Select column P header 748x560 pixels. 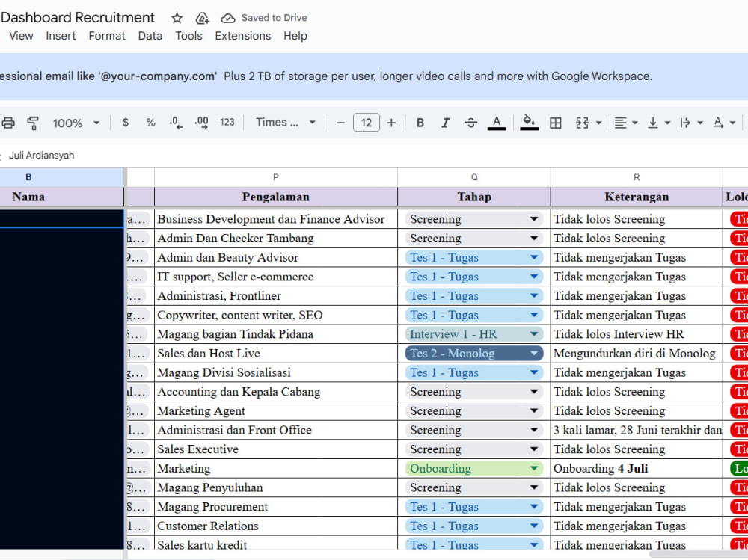tap(276, 177)
